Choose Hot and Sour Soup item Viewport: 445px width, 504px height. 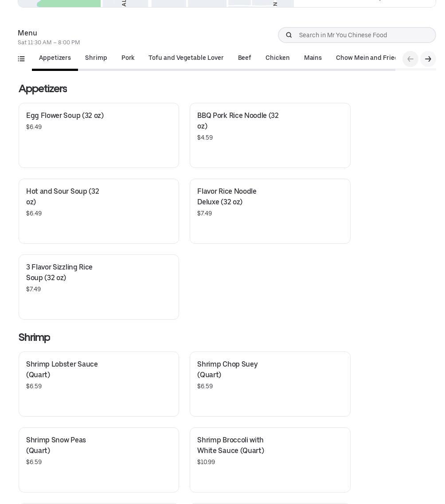pyautogui.click(x=99, y=211)
